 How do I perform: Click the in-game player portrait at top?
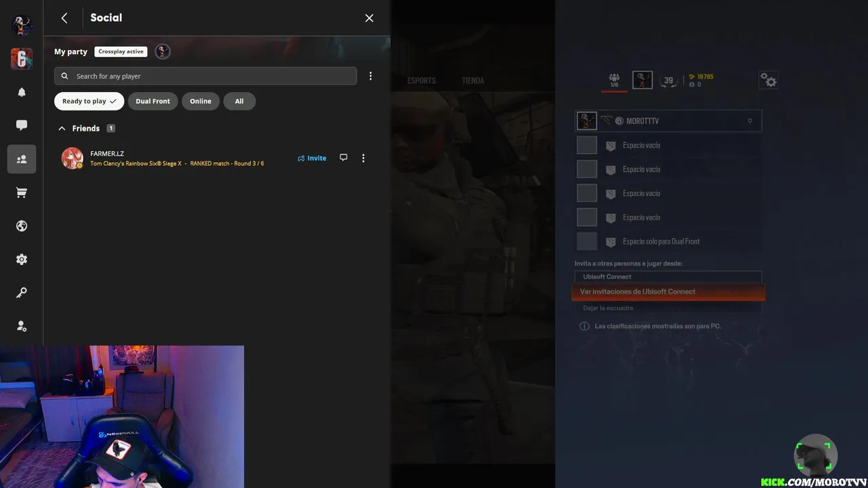[x=642, y=80]
